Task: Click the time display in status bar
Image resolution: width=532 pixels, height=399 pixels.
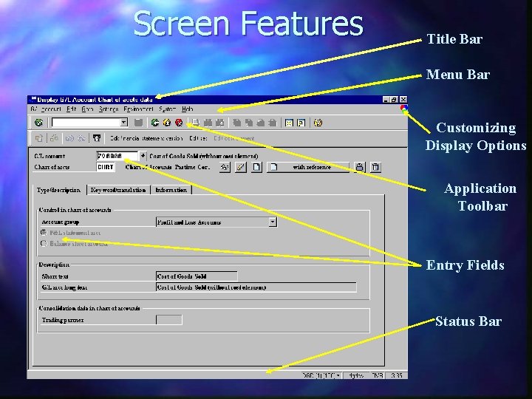Action: tap(396, 375)
